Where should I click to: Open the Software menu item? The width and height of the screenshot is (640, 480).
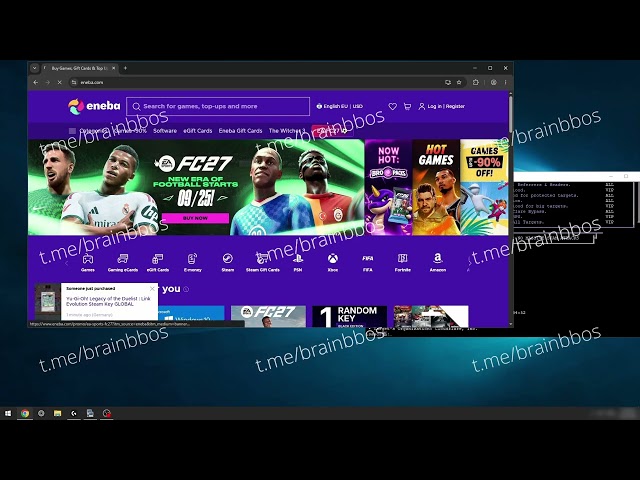pos(165,131)
